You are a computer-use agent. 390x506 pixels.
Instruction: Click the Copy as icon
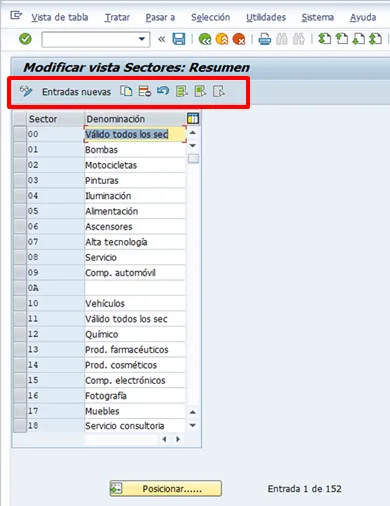click(x=126, y=91)
